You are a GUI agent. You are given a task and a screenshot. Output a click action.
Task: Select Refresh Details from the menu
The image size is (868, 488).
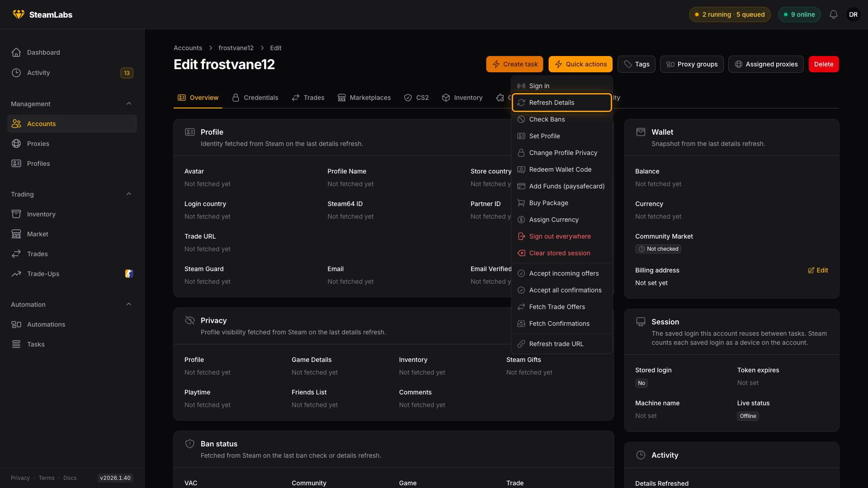(562, 103)
